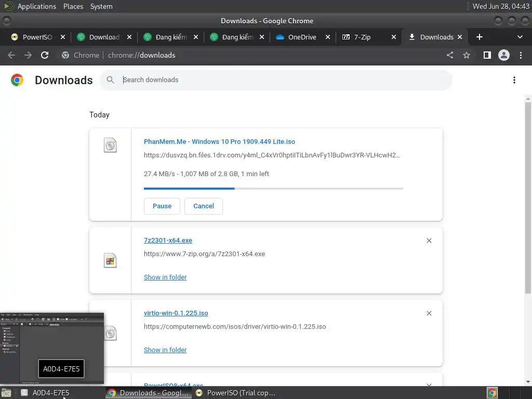Click the Windows ISO download progress bar
Viewport: 532px width, 399px height.
(x=273, y=188)
